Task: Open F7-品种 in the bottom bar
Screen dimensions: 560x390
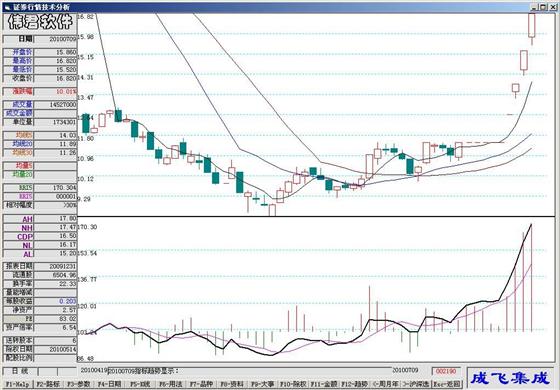Action: [x=201, y=385]
